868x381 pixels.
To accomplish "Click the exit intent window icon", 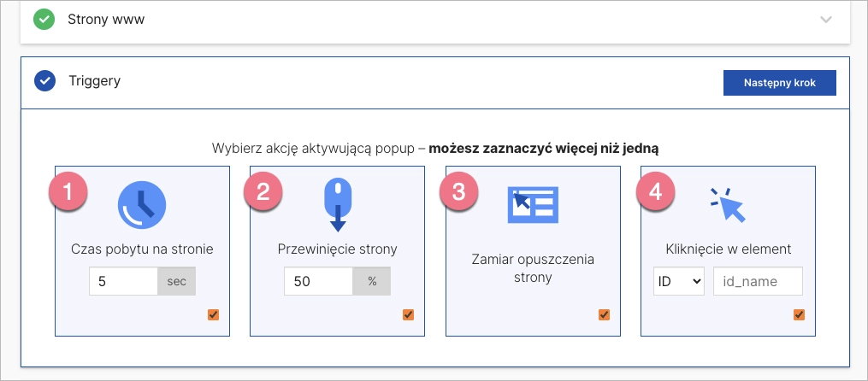I will point(533,205).
